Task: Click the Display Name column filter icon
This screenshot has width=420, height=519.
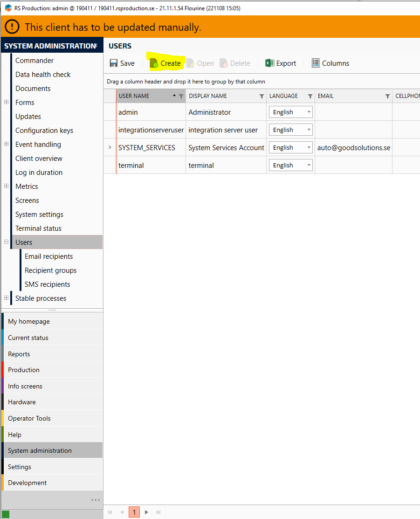Action: tap(262, 96)
